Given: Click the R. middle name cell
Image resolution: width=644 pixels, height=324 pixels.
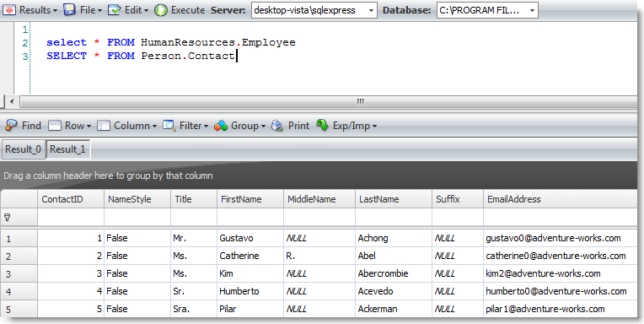Looking at the screenshot, I should [319, 256].
